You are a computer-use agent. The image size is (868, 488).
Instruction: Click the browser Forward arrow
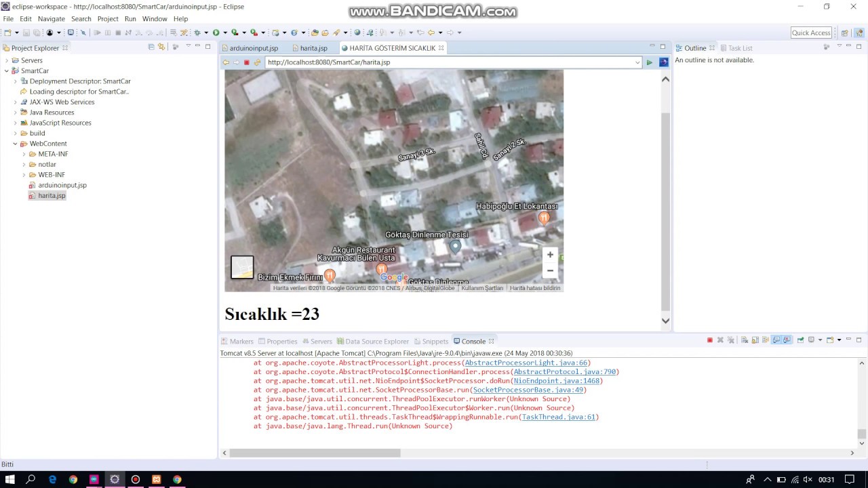pyautogui.click(x=236, y=62)
